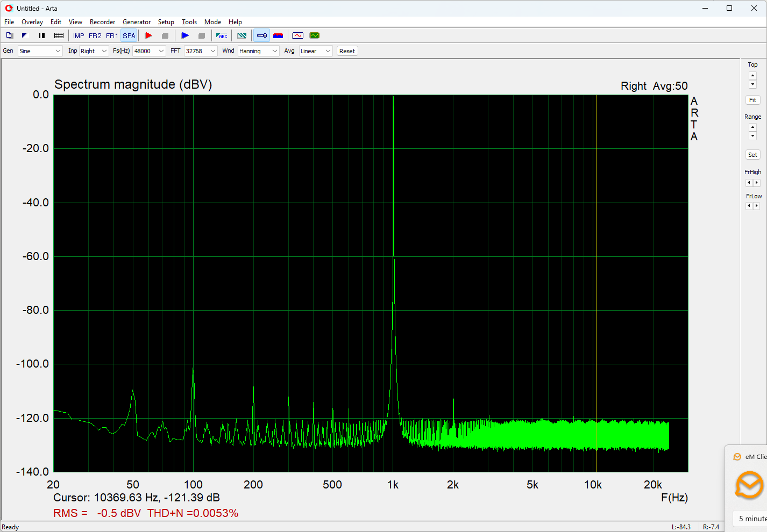Switch to IMP impulse response mode

pyautogui.click(x=79, y=36)
